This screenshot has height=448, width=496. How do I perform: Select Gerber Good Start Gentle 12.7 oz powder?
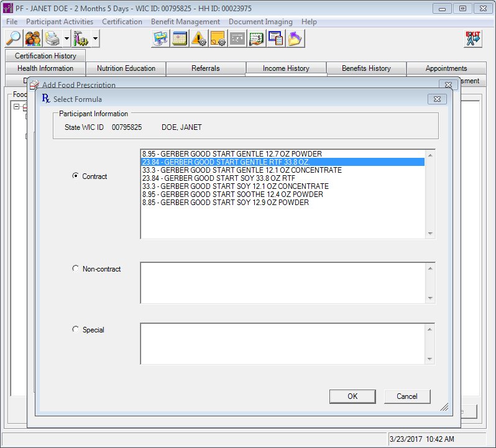pos(283,154)
